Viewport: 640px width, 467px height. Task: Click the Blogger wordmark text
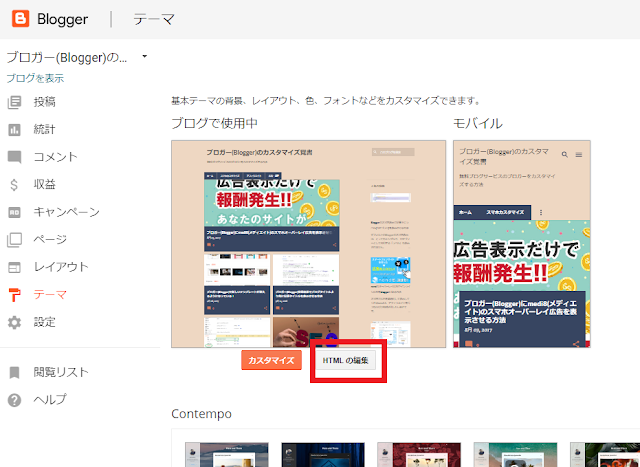tap(62, 19)
